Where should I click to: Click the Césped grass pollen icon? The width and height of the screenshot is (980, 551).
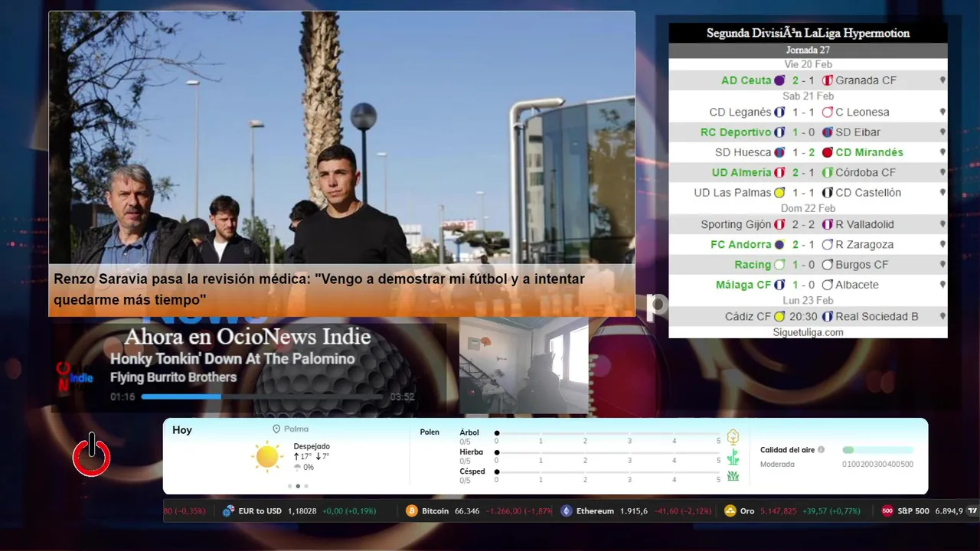click(x=733, y=476)
